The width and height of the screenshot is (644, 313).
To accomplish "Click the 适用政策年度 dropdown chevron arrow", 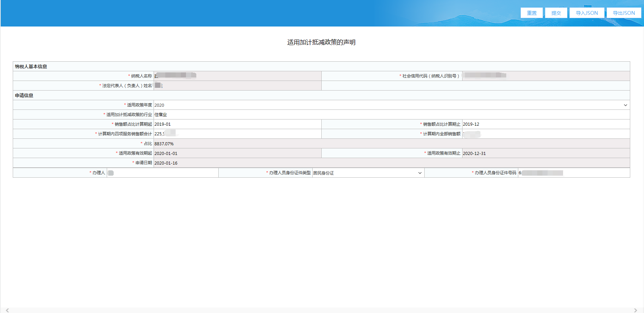I will [625, 105].
